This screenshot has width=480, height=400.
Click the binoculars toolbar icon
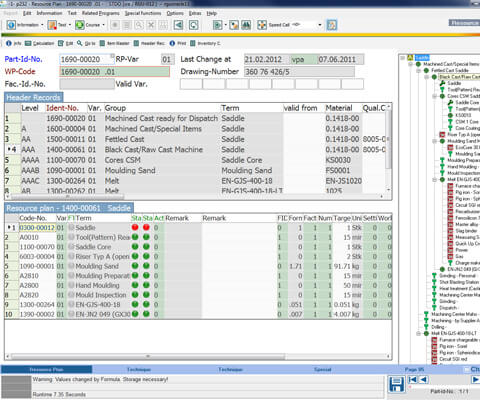point(246,25)
